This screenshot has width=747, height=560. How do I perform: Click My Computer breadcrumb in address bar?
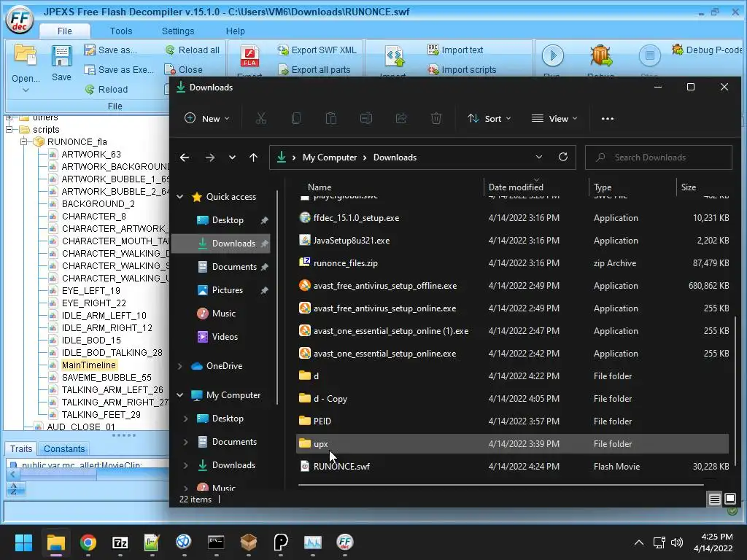click(x=330, y=157)
